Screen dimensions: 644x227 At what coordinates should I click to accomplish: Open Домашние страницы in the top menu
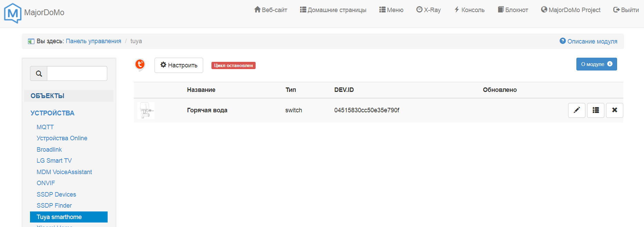pyautogui.click(x=333, y=10)
